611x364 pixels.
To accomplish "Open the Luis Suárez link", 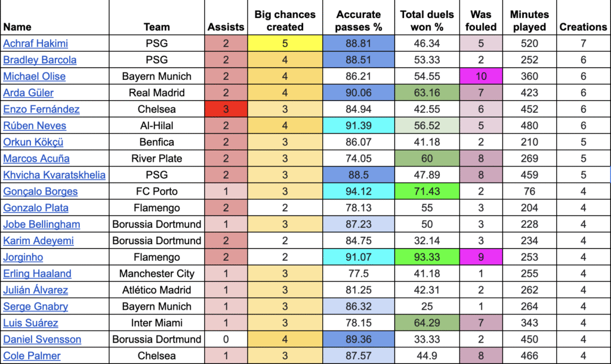I will 30,323.
